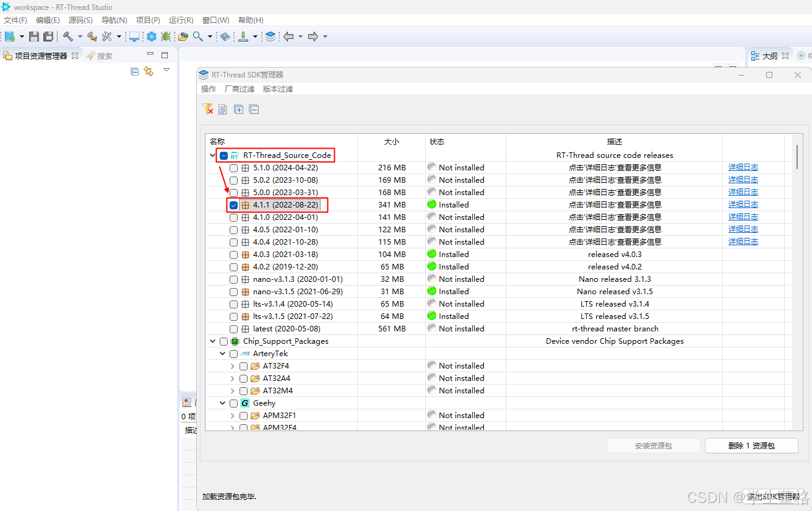The height and width of the screenshot is (511, 812).
Task: Open the 项目(P) menu
Action: 148,20
